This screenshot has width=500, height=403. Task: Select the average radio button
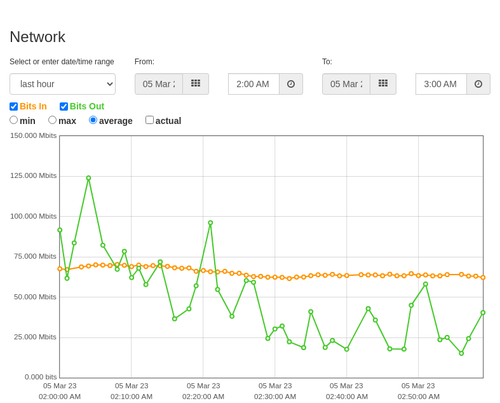pyautogui.click(x=93, y=120)
